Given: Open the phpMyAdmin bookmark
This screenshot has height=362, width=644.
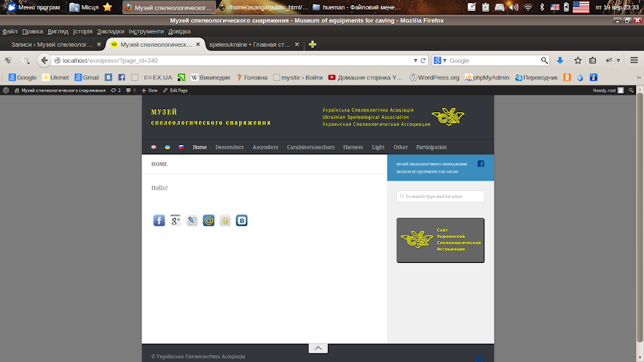Looking at the screenshot, I should coord(487,77).
